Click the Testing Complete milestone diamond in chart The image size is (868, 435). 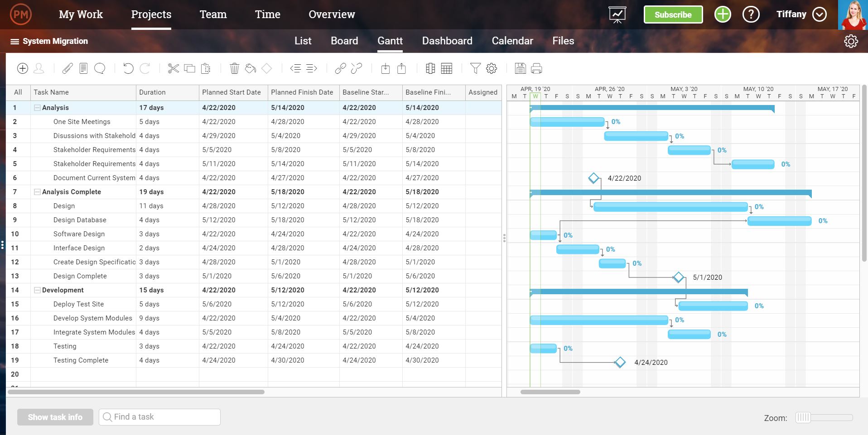coord(620,362)
